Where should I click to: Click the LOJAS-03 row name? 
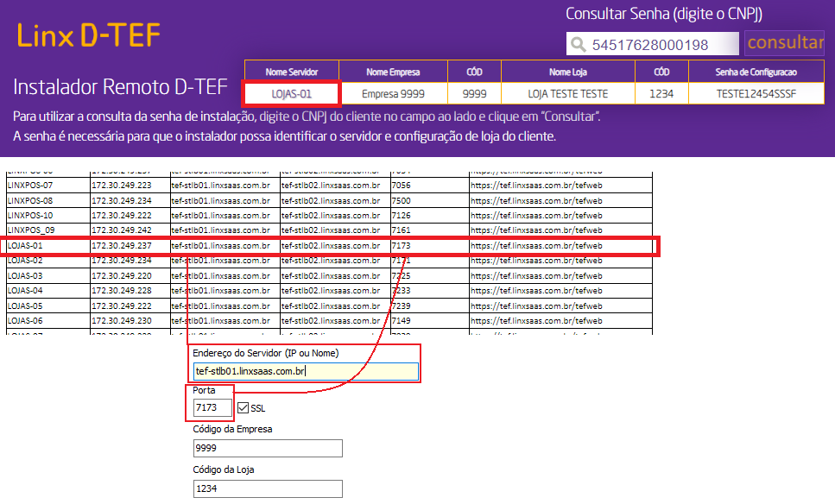pos(25,275)
